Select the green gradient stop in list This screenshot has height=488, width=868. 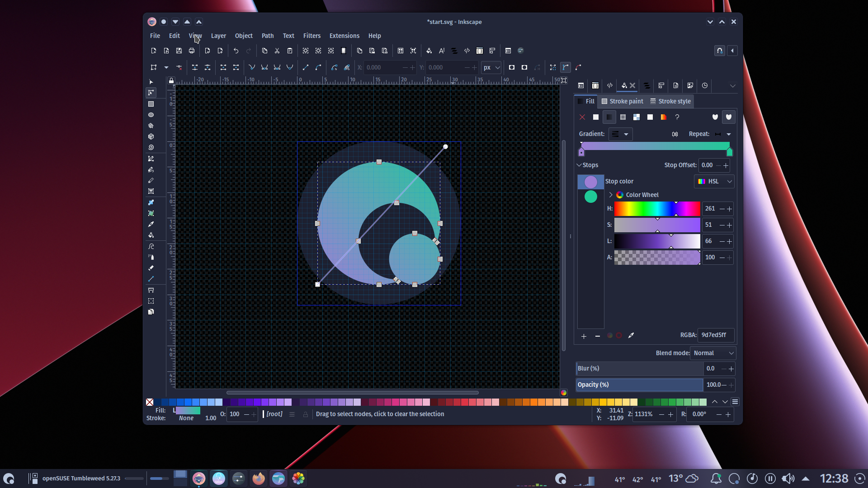click(x=591, y=197)
